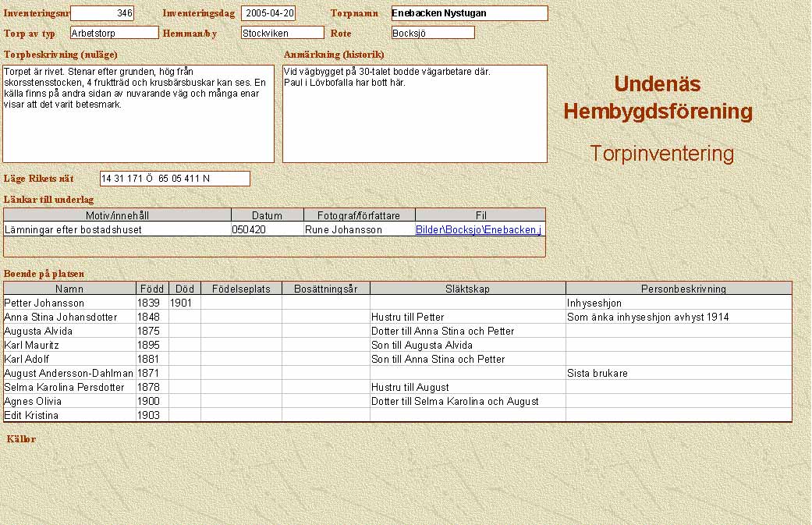Screen dimensions: 812x525
Task: Focus the Torp av typ field
Action: 114,33
